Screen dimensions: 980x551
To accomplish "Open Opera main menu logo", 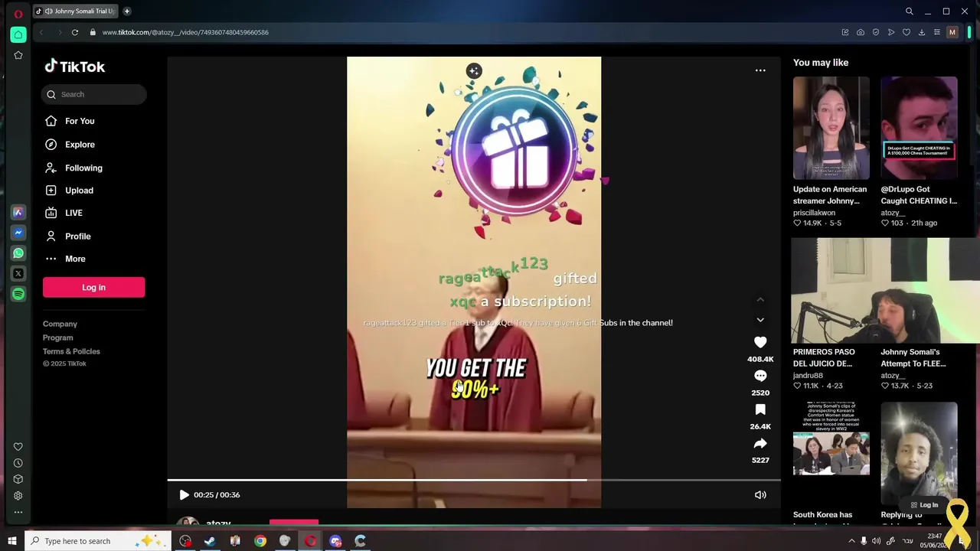I will coord(18,14).
